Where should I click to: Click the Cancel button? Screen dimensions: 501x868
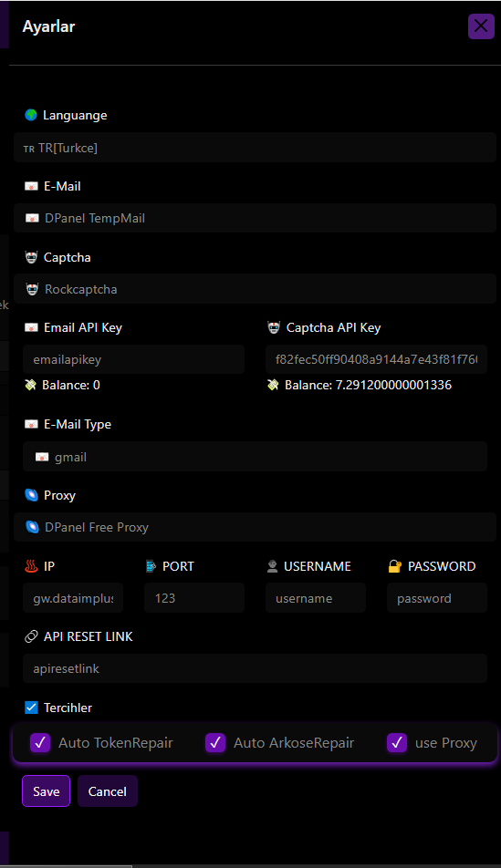coord(108,791)
